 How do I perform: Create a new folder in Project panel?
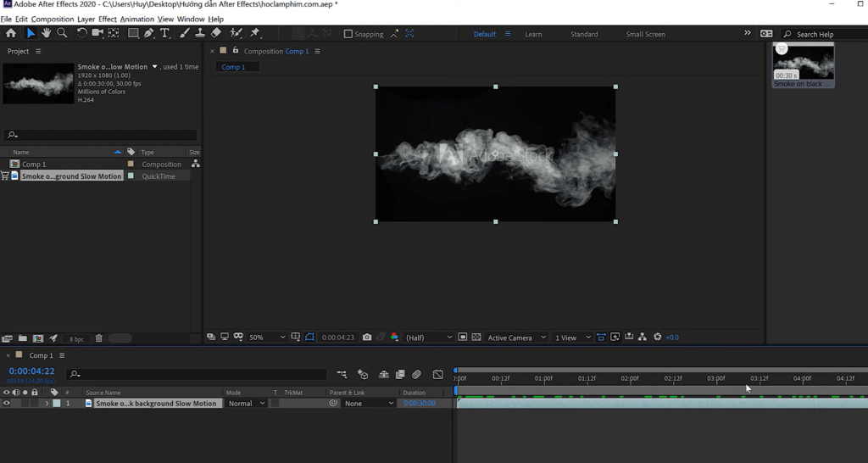click(x=23, y=338)
